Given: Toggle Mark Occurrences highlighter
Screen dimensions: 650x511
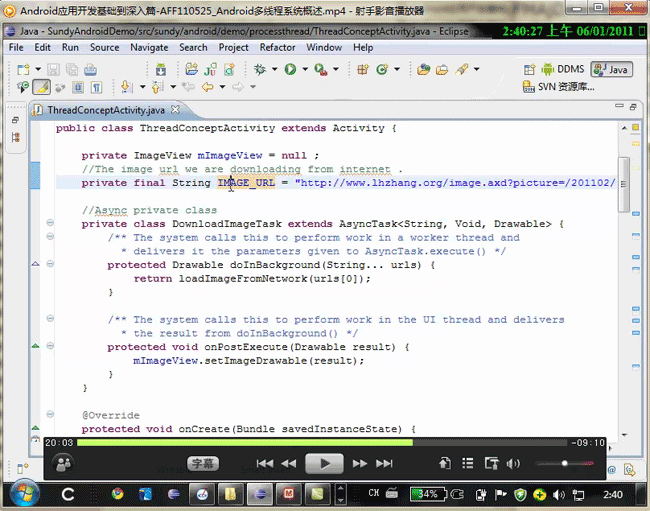Looking at the screenshot, I should pyautogui.click(x=41, y=87).
